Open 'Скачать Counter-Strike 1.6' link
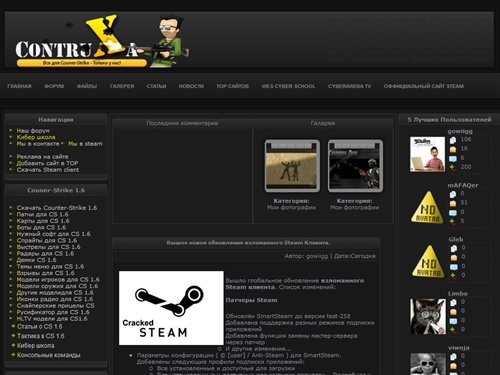The height and width of the screenshot is (375, 500). pyautogui.click(x=57, y=208)
